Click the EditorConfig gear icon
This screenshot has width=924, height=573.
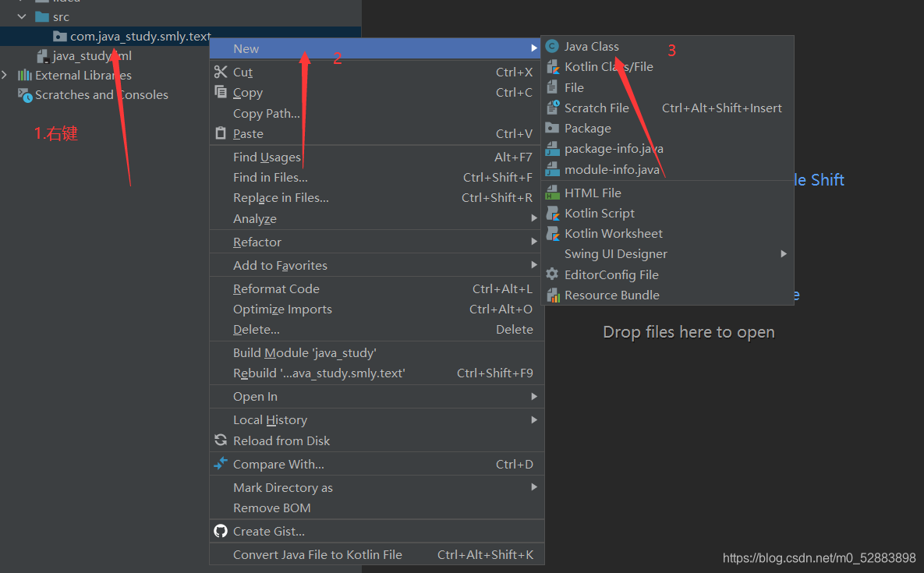(552, 274)
